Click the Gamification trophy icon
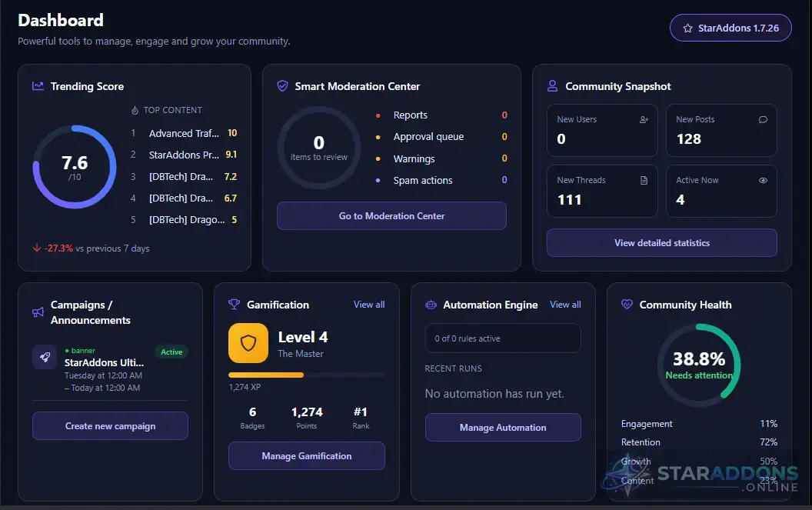The height and width of the screenshot is (510, 812). 234,305
